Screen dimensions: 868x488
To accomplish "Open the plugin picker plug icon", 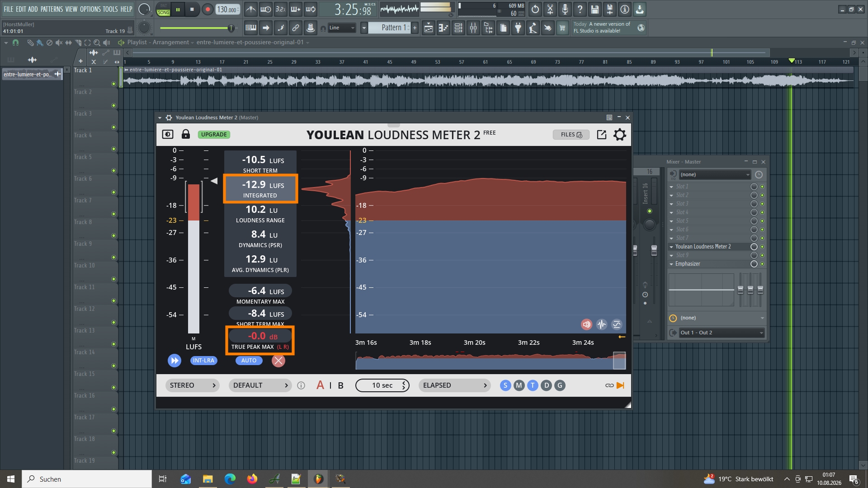I will (x=518, y=28).
